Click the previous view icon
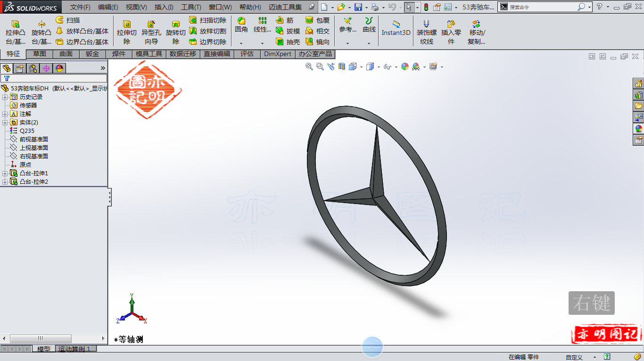644x361 pixels. pos(331,66)
